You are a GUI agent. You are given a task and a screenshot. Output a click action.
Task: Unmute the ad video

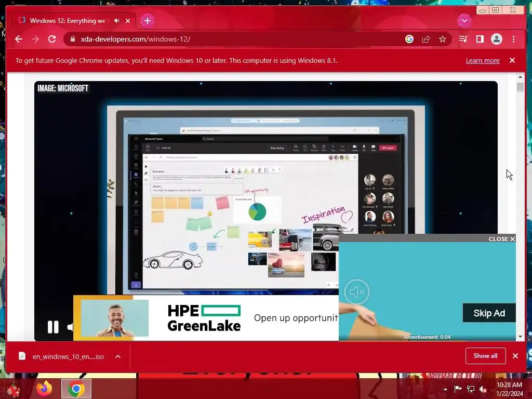click(x=356, y=292)
